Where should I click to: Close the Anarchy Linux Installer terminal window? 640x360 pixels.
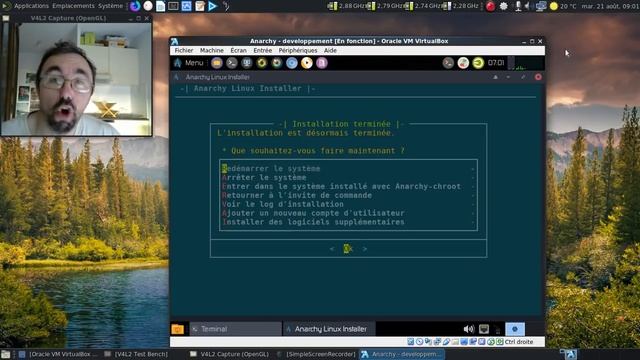[x=538, y=77]
